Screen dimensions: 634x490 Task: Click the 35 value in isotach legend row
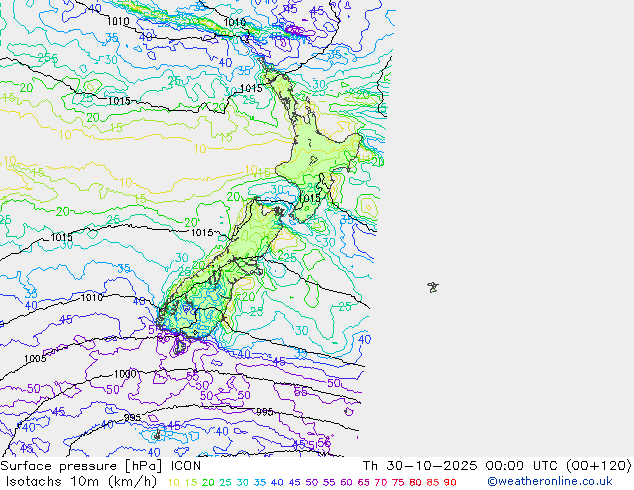260,482
